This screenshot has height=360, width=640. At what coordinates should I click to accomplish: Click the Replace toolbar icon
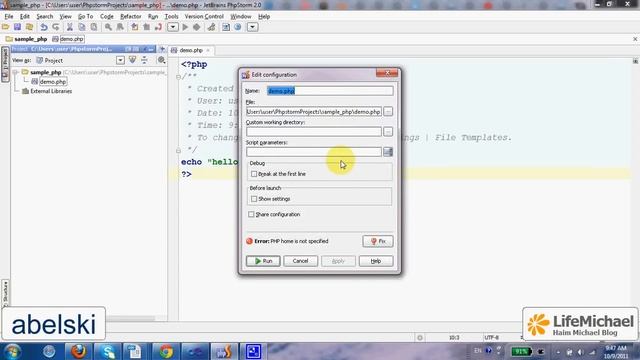click(120, 27)
